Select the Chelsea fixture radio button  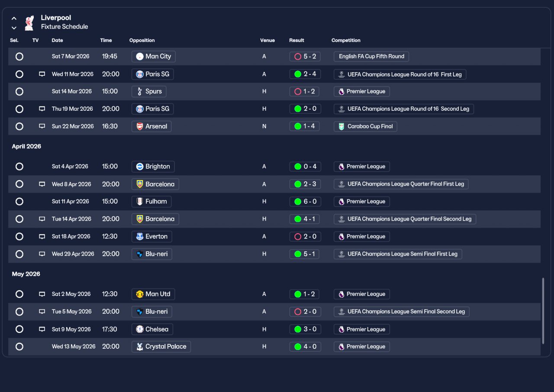pos(19,329)
